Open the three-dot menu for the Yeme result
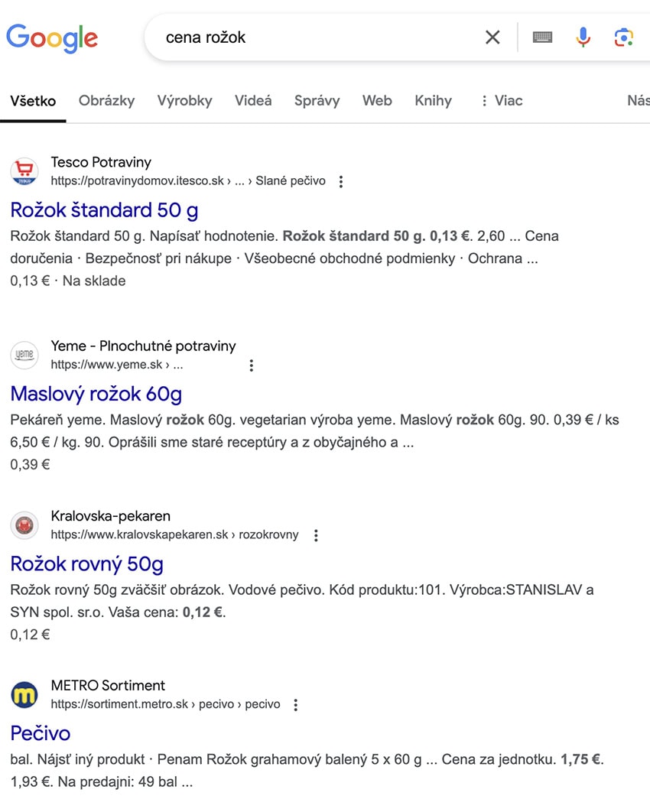The height and width of the screenshot is (812, 650). pos(251,365)
